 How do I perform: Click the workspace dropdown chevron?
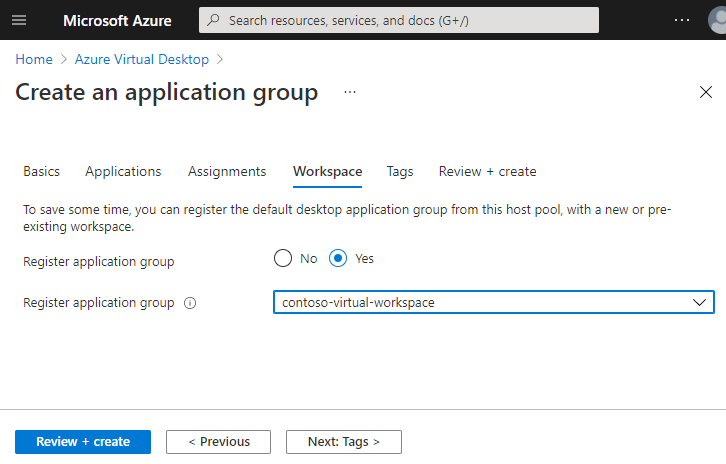pos(699,302)
